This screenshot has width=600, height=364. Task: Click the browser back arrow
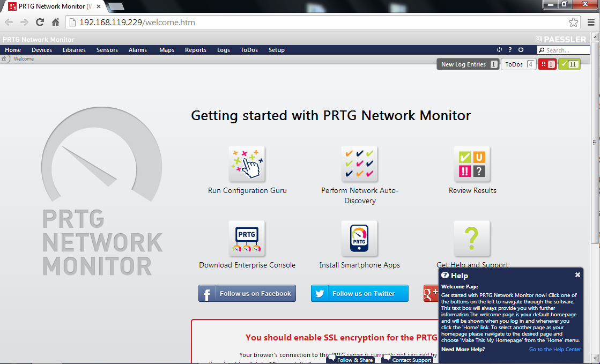9,22
